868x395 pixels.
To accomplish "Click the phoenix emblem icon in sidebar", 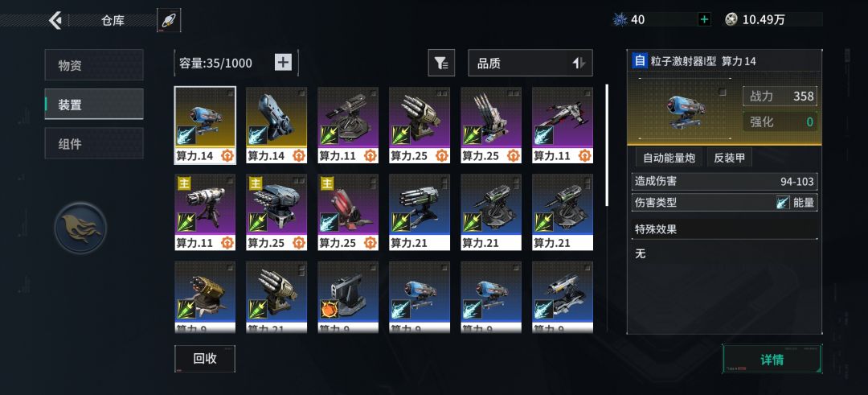I will [81, 228].
